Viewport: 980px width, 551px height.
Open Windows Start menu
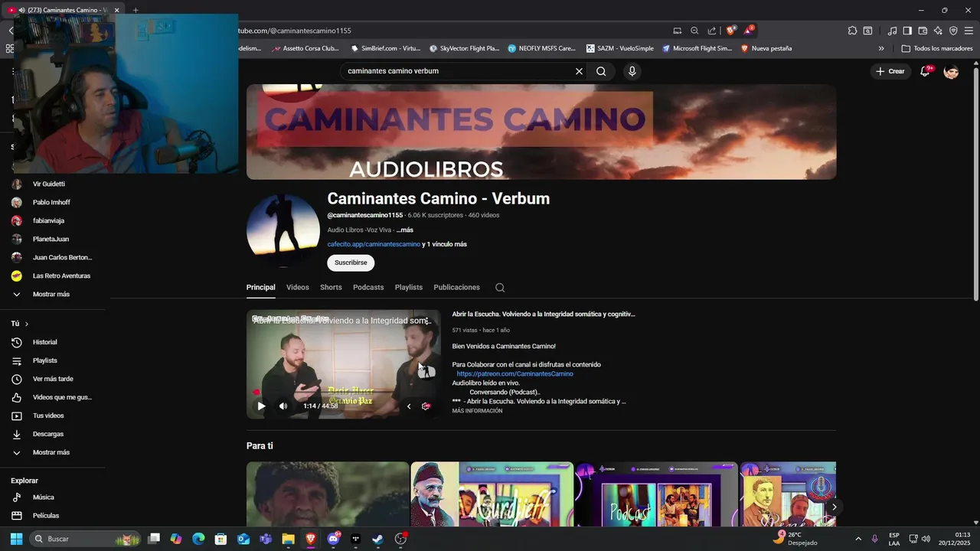(16, 539)
